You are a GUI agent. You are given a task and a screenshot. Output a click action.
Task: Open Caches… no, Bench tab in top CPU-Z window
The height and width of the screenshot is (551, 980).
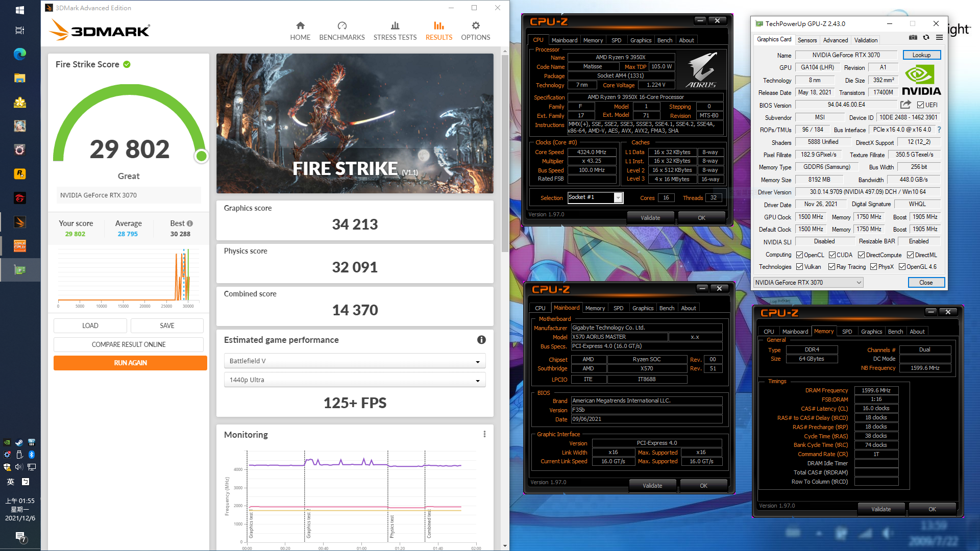(x=665, y=40)
